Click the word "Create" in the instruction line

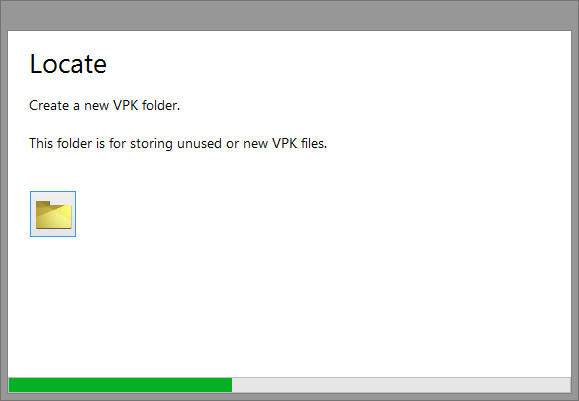point(49,106)
